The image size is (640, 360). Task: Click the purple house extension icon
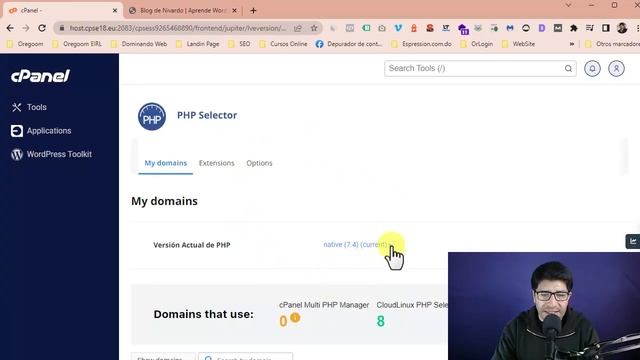[x=462, y=29]
